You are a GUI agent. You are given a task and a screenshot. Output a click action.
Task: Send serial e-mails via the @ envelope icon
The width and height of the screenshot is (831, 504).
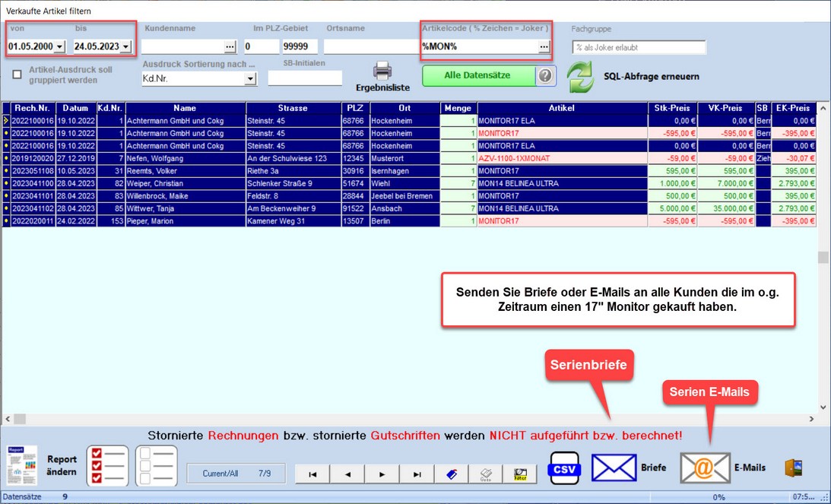(x=705, y=468)
